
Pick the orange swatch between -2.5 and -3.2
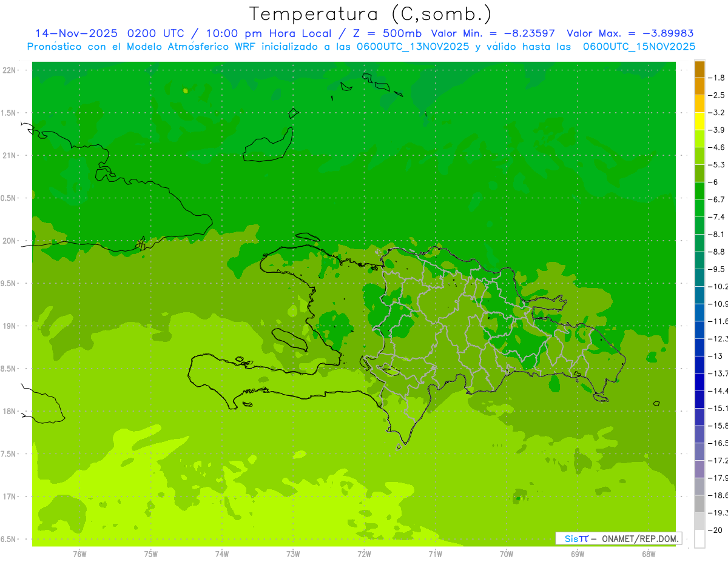[699, 104]
